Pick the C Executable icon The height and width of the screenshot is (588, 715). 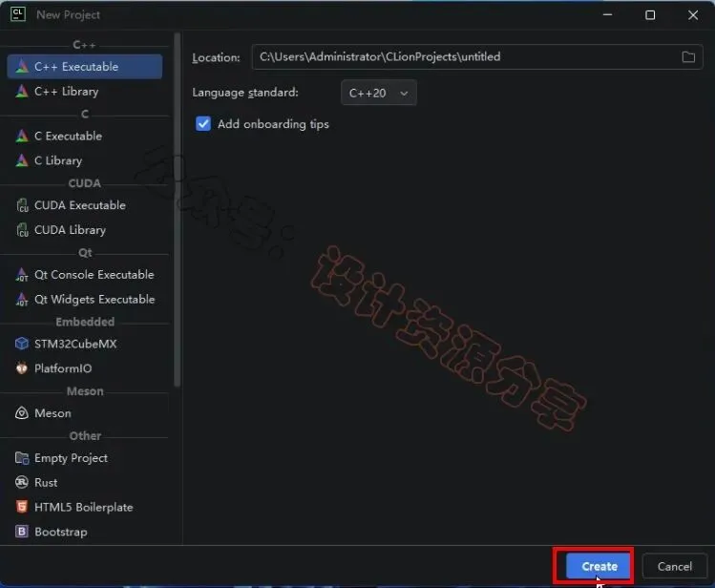pyautogui.click(x=21, y=136)
